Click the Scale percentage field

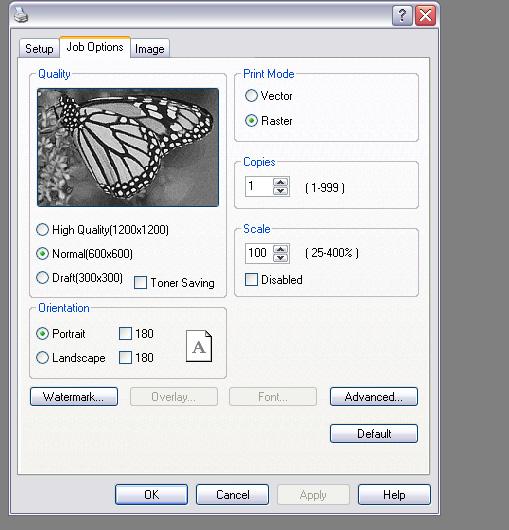click(x=259, y=254)
